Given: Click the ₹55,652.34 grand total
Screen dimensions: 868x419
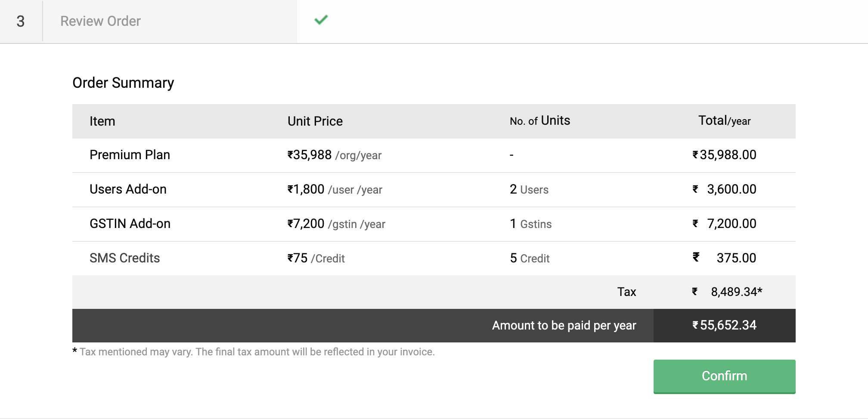Looking at the screenshot, I should [724, 325].
